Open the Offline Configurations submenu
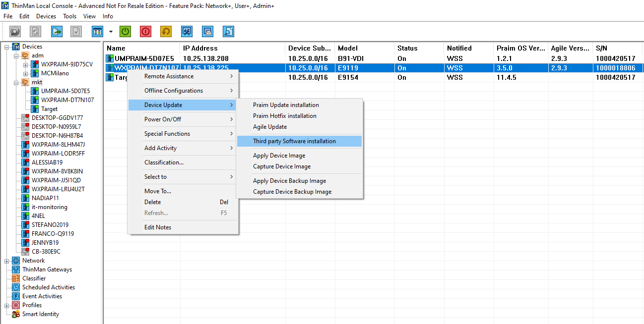Image resolution: width=644 pixels, height=324 pixels. pyautogui.click(x=183, y=91)
